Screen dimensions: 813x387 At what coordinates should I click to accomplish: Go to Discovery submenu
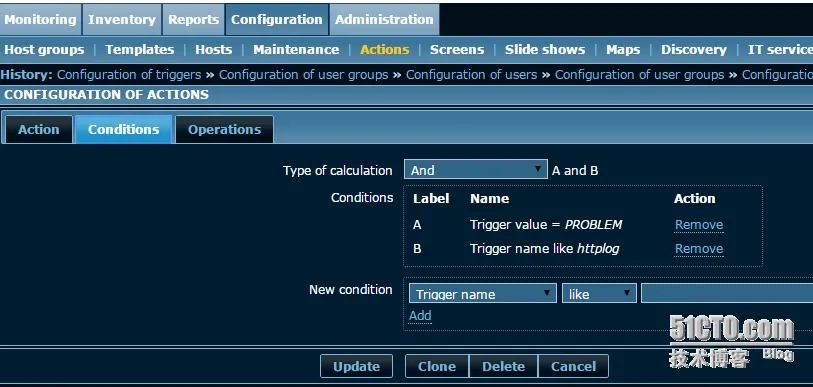point(694,50)
